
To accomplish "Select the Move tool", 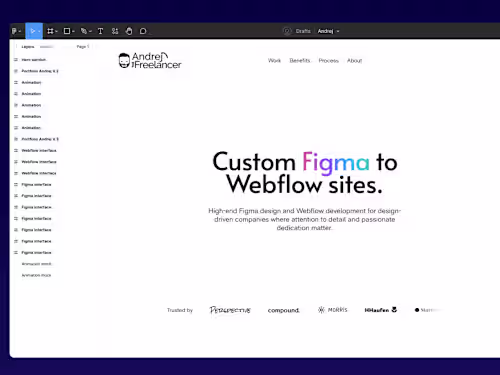I will coord(33,31).
